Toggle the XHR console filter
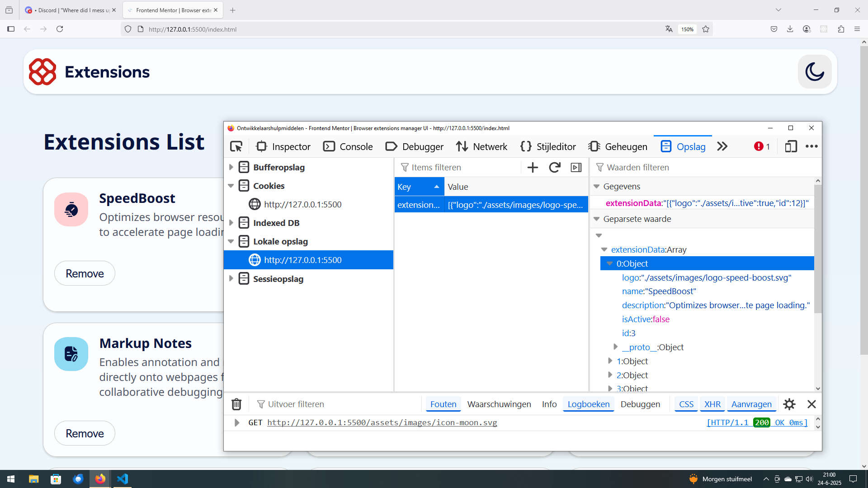Viewport: 868px width, 488px height. 712,404
